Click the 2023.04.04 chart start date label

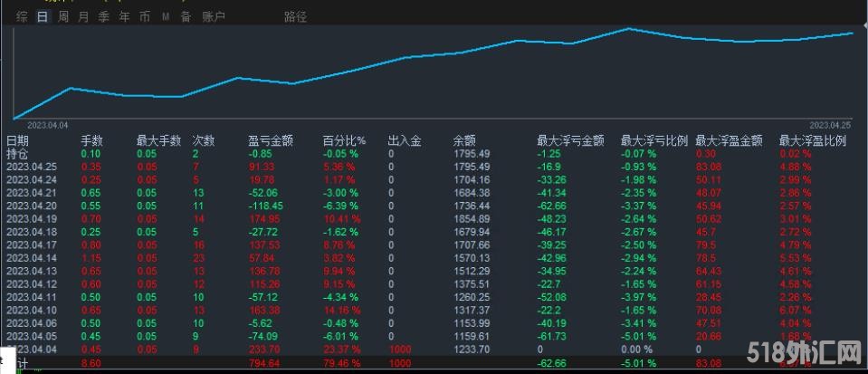48,125
